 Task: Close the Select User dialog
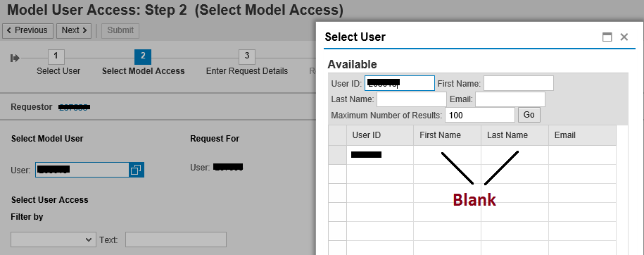point(624,37)
